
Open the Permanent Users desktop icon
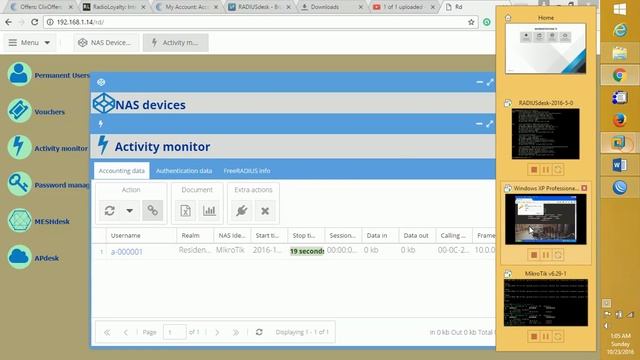point(19,74)
